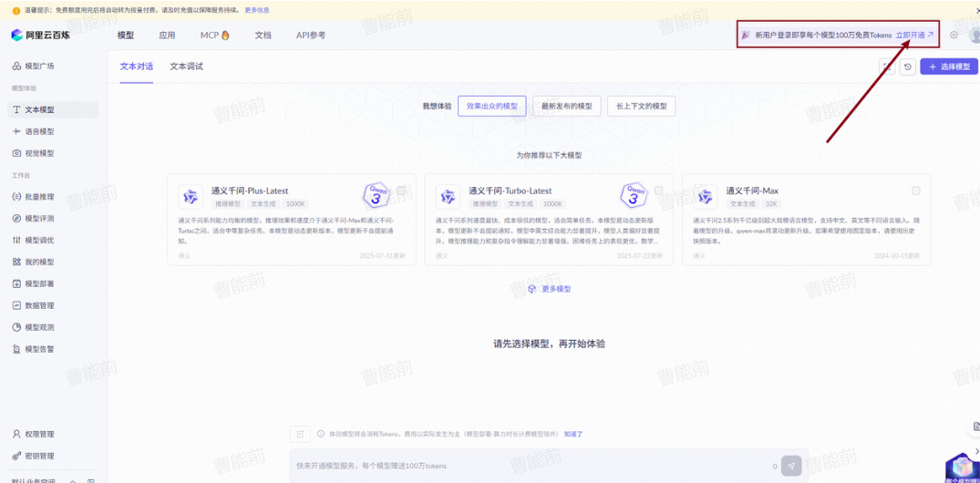Screen dimensions: 980x483
Task: Tick the 通义千问-Plus-Latest checkbox
Action: pyautogui.click(x=400, y=190)
